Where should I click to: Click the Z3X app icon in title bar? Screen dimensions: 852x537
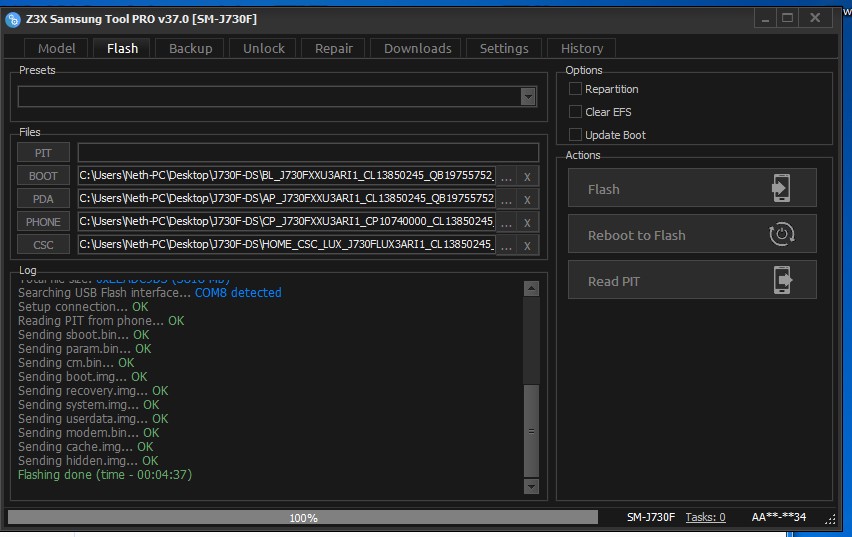pos(12,20)
